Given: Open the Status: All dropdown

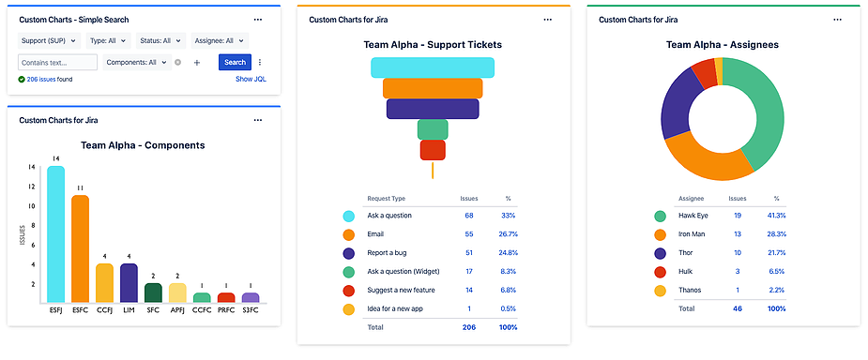Looking at the screenshot, I should (161, 40).
